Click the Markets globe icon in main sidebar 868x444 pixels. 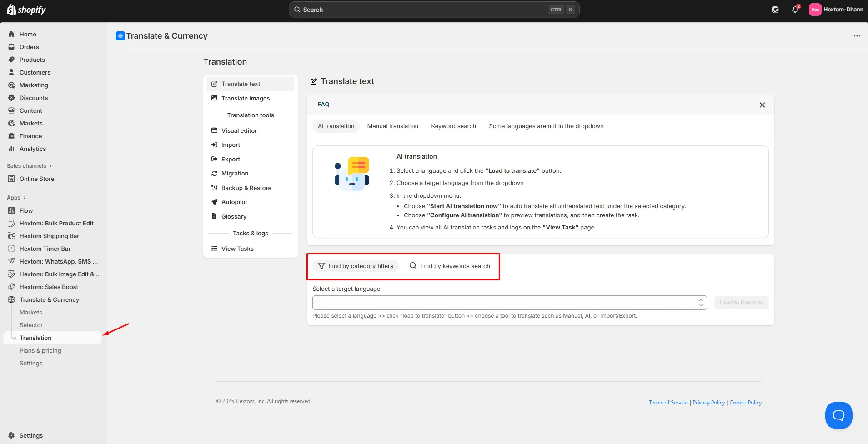pos(11,123)
